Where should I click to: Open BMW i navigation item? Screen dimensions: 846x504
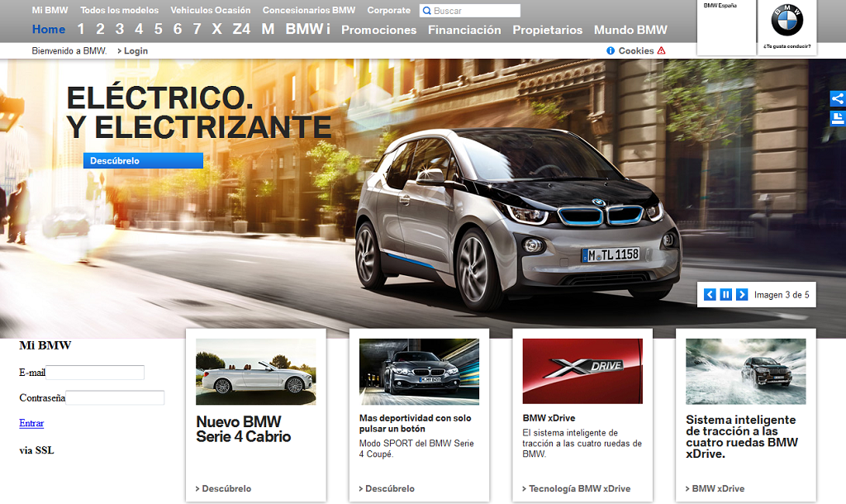click(x=307, y=29)
